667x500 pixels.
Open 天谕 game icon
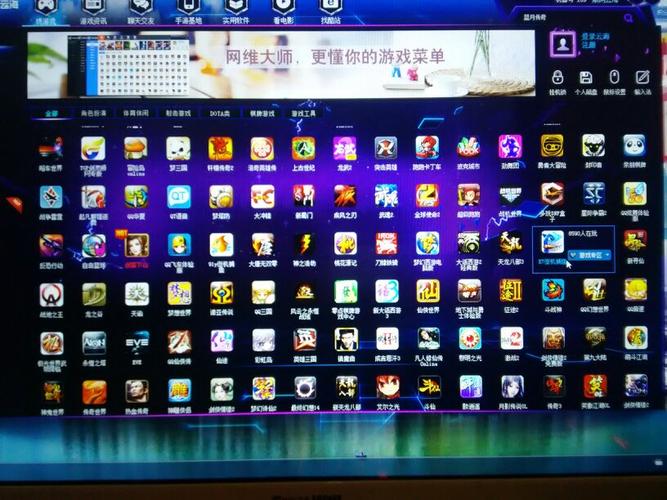pos(137,294)
